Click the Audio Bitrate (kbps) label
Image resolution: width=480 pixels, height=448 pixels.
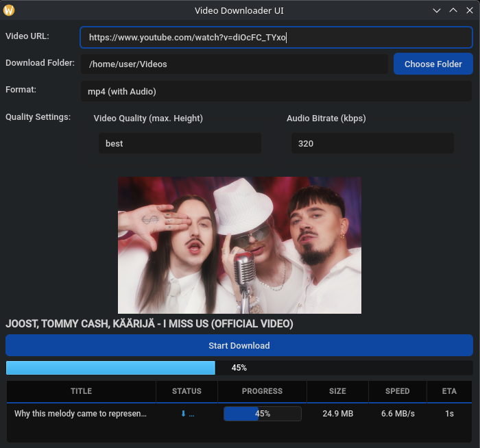coord(326,118)
